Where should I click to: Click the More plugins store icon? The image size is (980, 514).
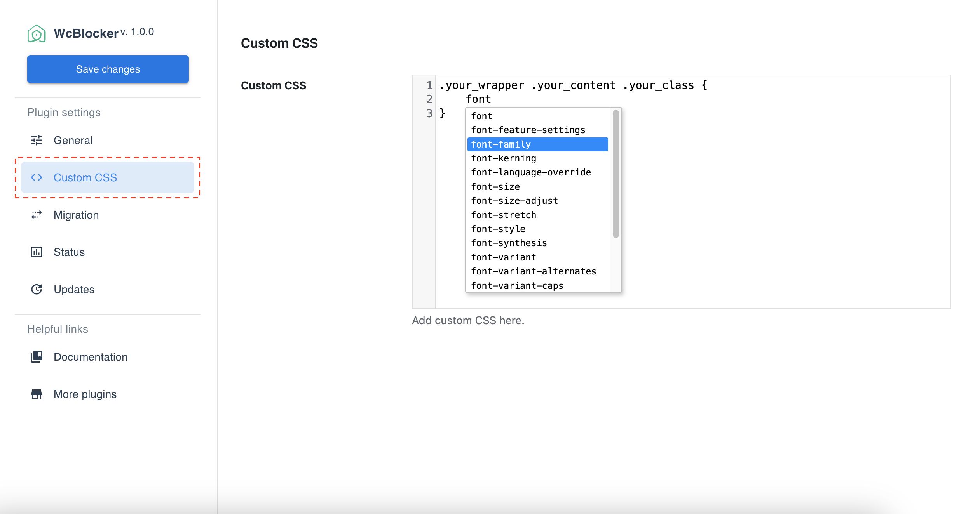37,394
